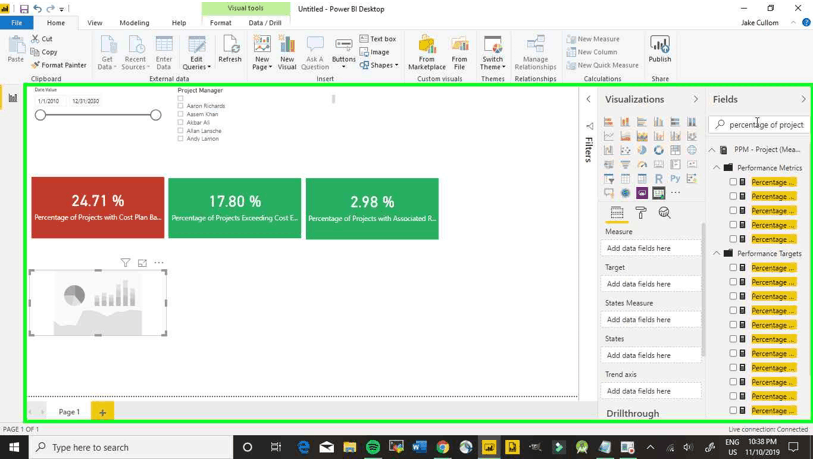Open the Recent Sources dropdown
The image size is (815, 461).
click(135, 54)
